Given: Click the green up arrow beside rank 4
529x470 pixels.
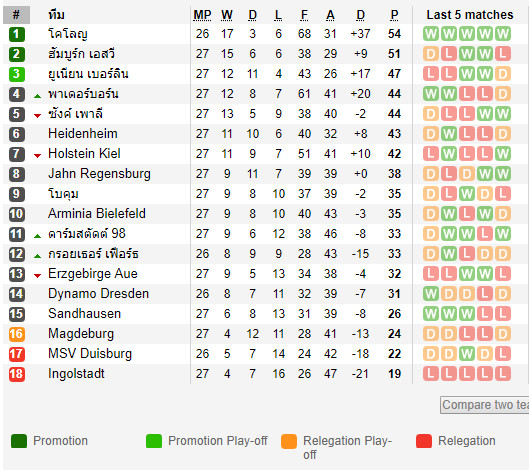Looking at the screenshot, I should (37, 96).
